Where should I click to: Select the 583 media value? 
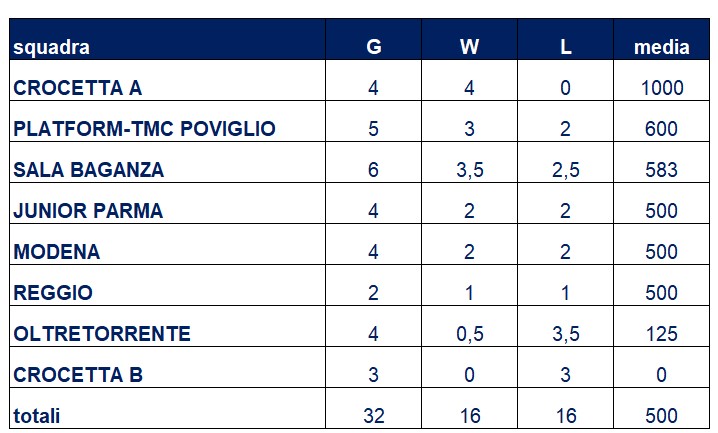point(662,170)
